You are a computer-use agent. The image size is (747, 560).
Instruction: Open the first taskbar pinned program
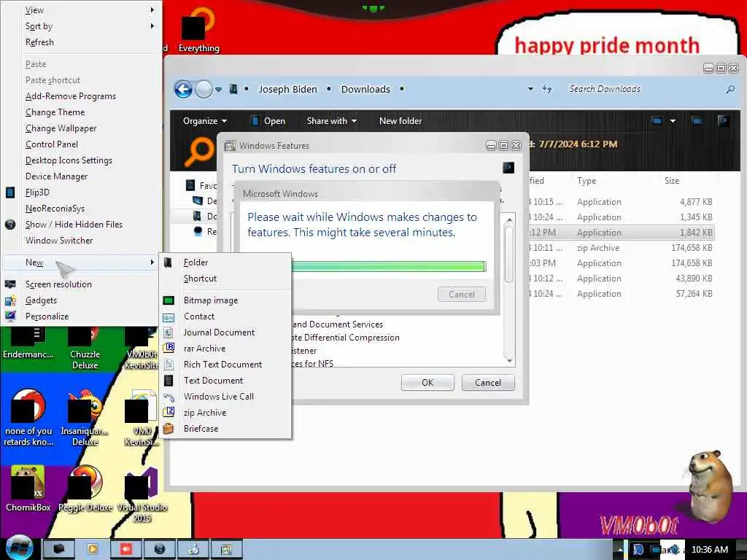tap(58, 549)
